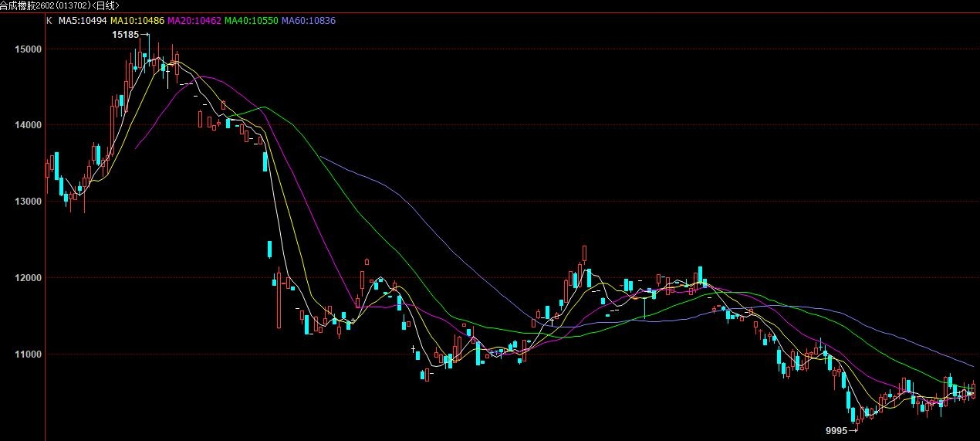Image resolution: width=980 pixels, height=441 pixels.
Task: Click the K indicator label
Action: click(49, 21)
